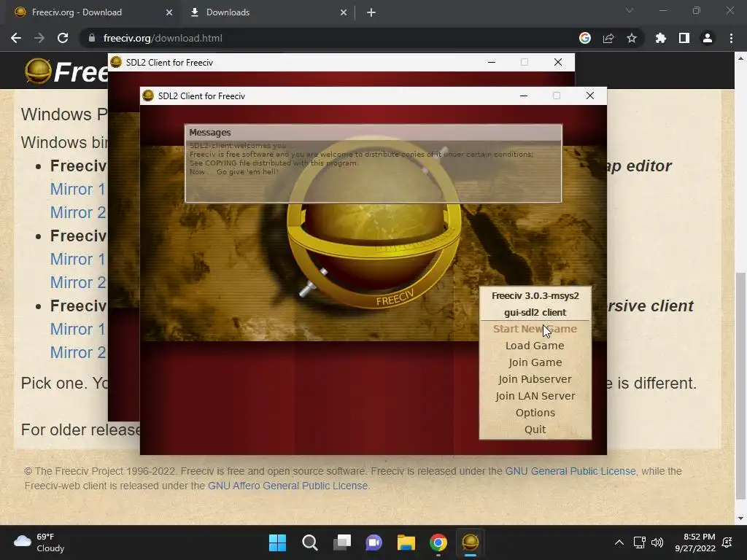Open first Mirror 2 download link
Screen dimensions: 747x560
[77, 212]
